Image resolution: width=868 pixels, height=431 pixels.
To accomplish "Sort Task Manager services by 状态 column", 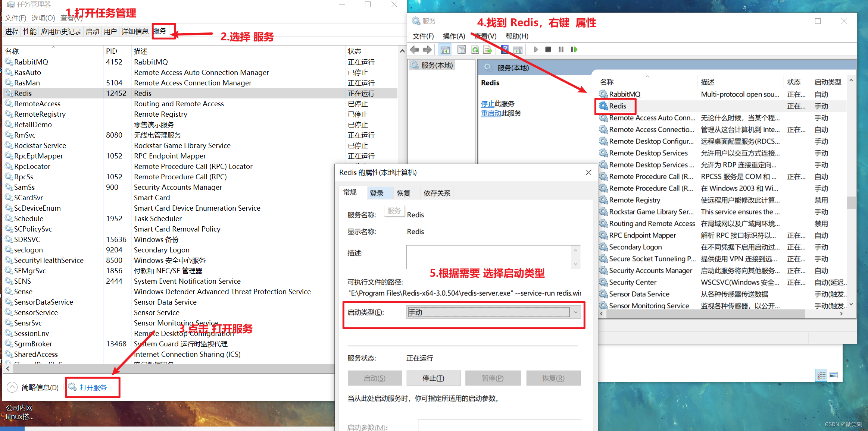I will [x=371, y=51].
